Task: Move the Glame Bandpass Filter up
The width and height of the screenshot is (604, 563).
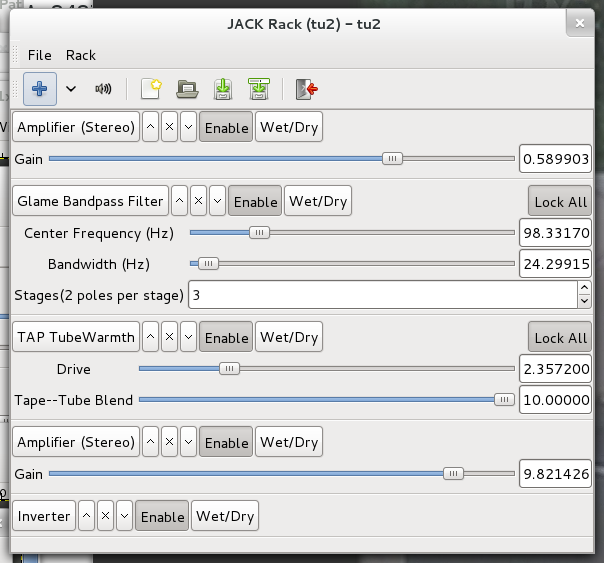Action: [180, 201]
